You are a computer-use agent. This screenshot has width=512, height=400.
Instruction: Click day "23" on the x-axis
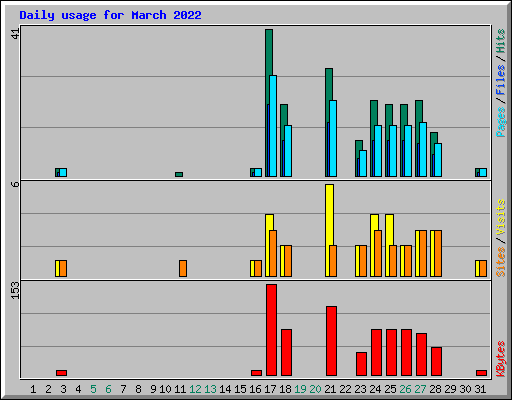pyautogui.click(x=360, y=389)
